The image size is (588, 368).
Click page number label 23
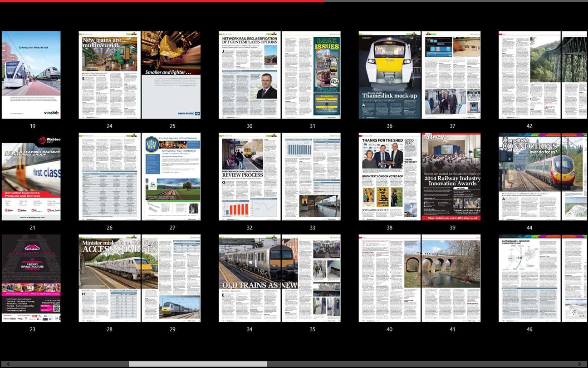coord(32,329)
